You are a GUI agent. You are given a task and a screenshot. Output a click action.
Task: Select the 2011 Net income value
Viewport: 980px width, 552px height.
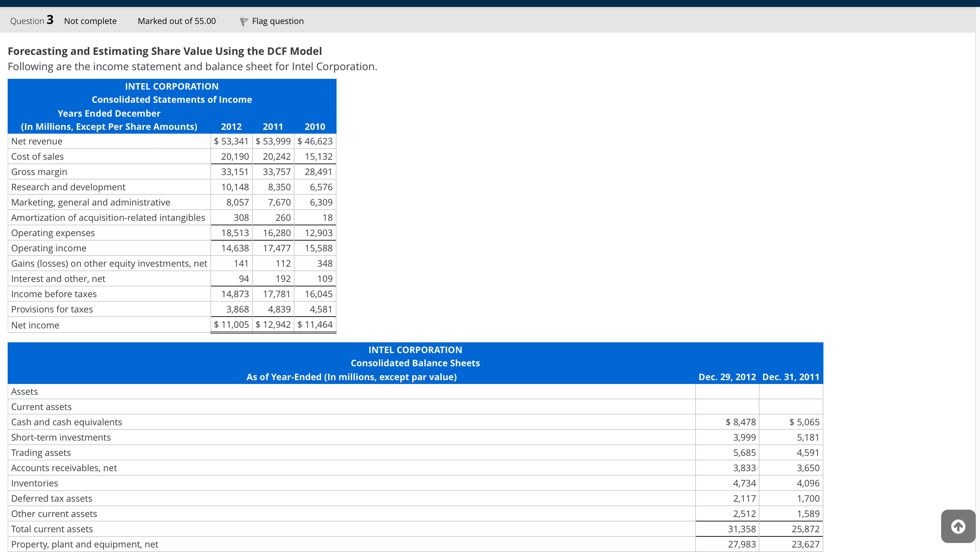[273, 325]
